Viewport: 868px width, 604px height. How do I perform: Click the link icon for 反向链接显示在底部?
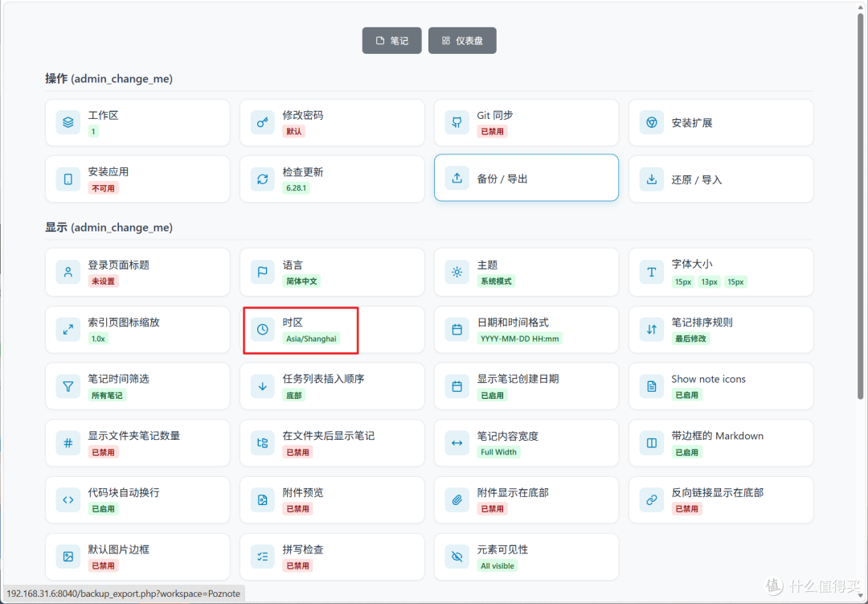point(652,499)
